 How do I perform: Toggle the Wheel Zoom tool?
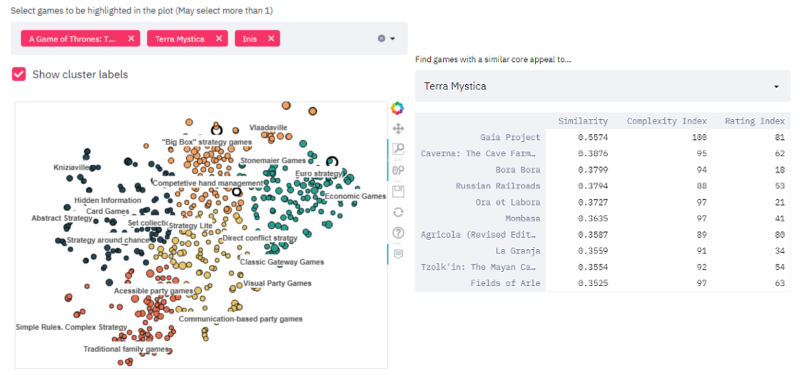tap(398, 170)
